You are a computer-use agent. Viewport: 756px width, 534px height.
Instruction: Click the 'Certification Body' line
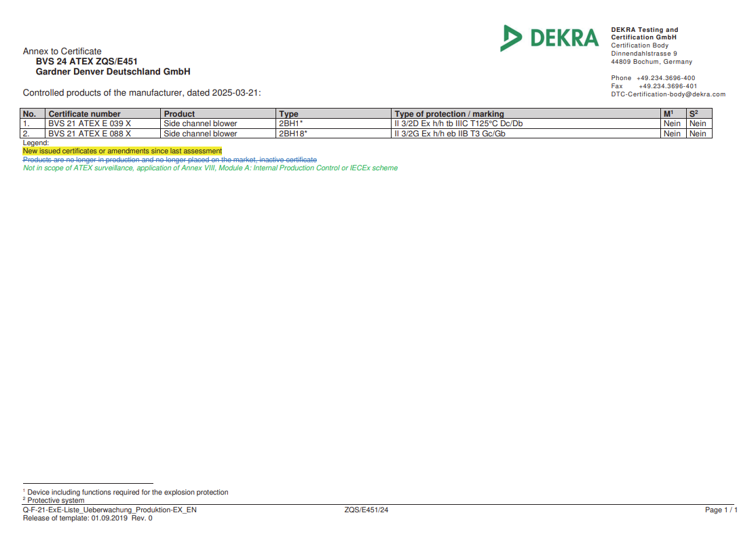639,45
